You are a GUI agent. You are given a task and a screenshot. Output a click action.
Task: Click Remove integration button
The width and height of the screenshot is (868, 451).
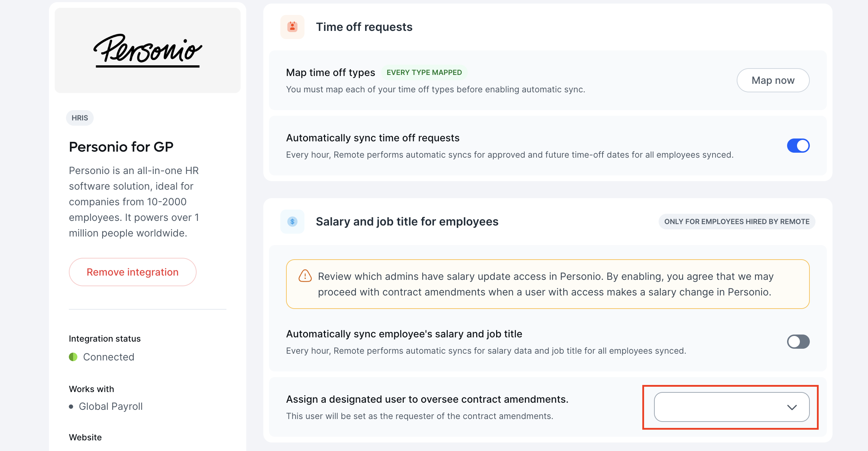click(133, 272)
